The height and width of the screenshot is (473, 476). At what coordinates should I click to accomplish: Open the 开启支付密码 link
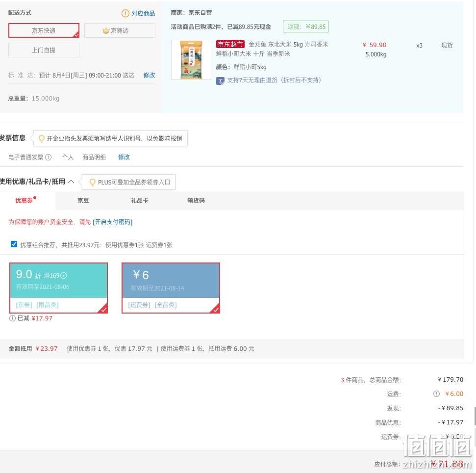click(x=113, y=222)
